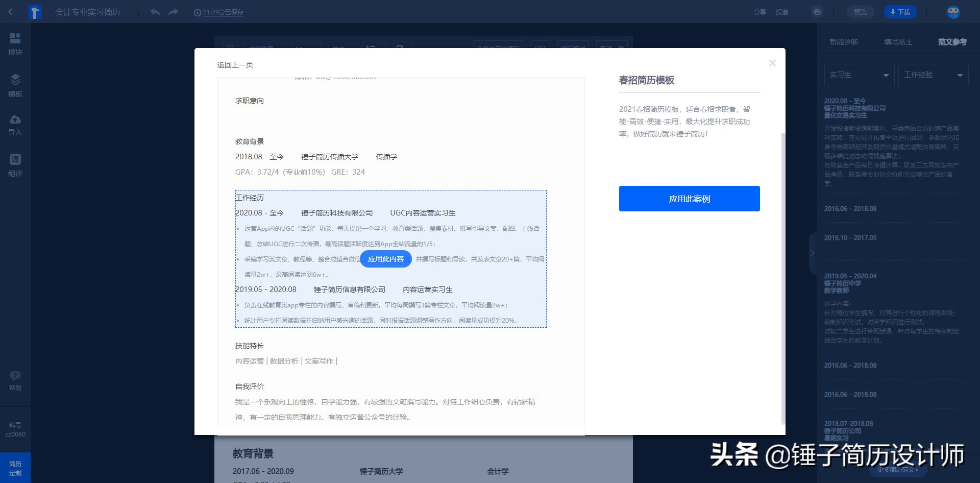Open the 导入 import option in sidebar
This screenshot has height=483, width=980.
pyautogui.click(x=15, y=126)
